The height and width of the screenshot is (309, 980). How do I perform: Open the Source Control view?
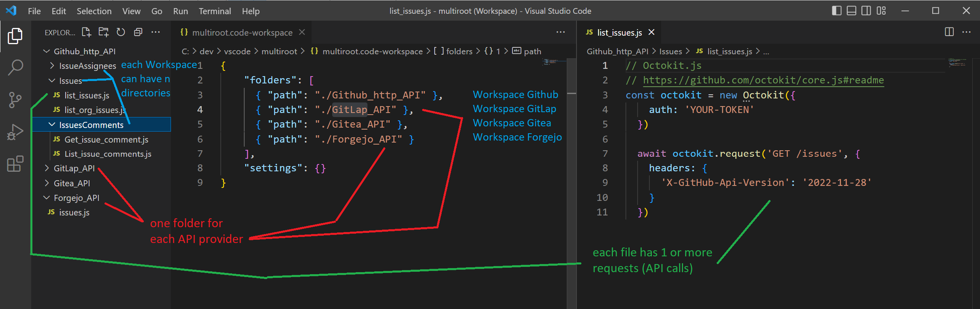[x=15, y=100]
